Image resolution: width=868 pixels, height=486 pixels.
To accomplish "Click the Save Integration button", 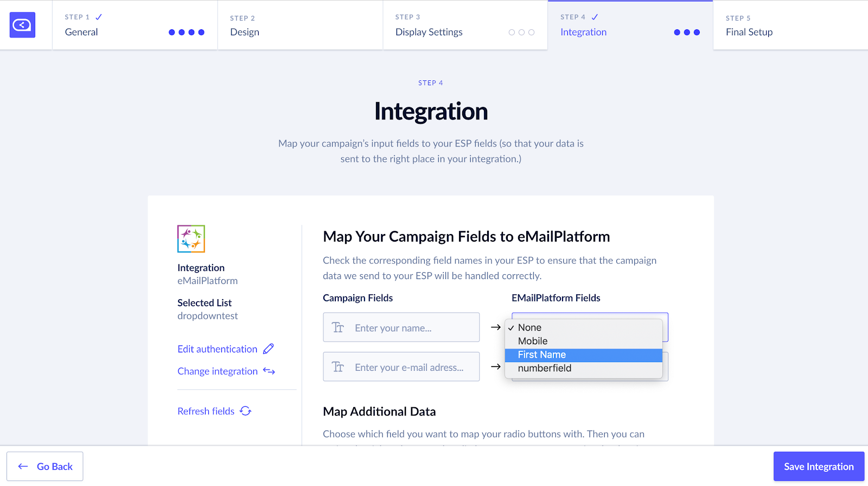I will pos(819,466).
